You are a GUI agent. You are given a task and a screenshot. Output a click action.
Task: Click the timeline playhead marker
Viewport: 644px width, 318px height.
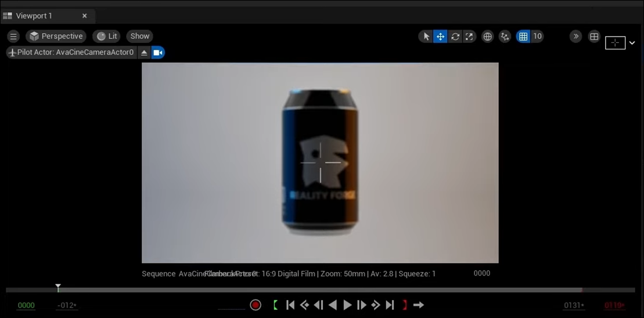[58, 287]
